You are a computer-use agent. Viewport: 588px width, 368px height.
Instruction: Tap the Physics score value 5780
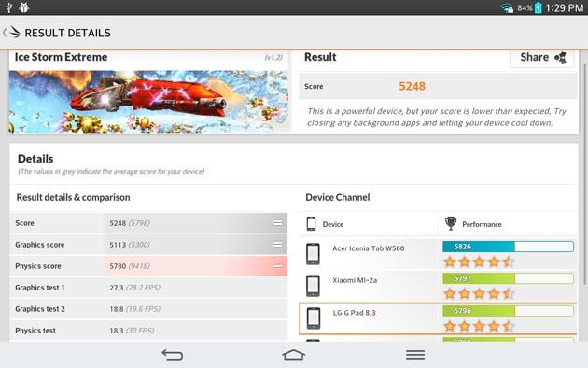[118, 266]
